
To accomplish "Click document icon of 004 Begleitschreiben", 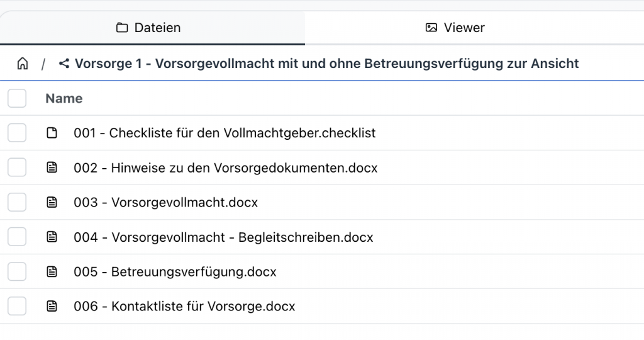I will [x=52, y=237].
